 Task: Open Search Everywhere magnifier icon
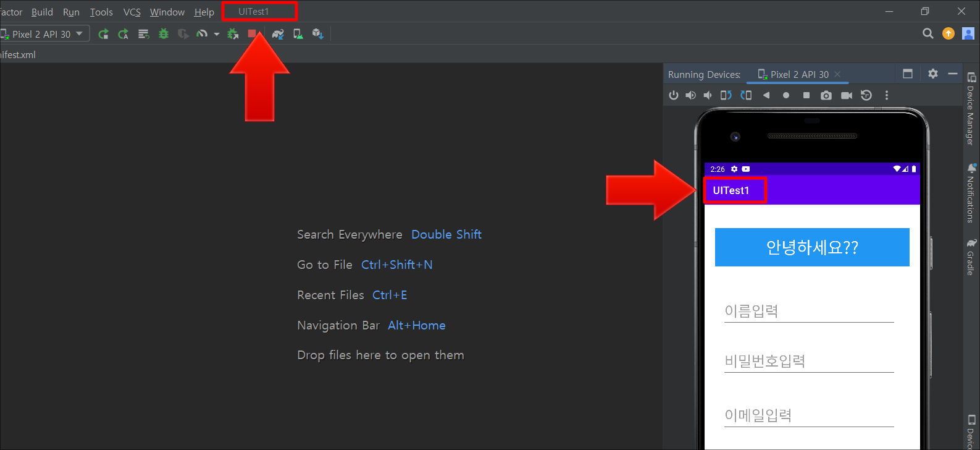(928, 33)
